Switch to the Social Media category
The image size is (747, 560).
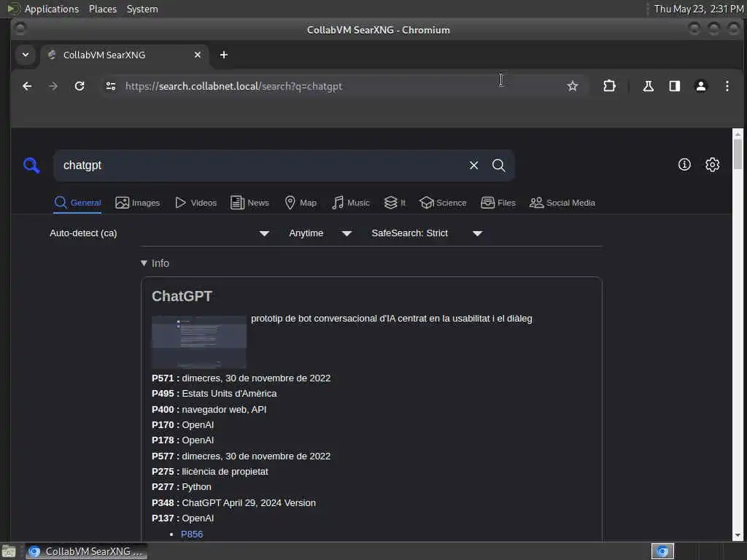pos(562,203)
